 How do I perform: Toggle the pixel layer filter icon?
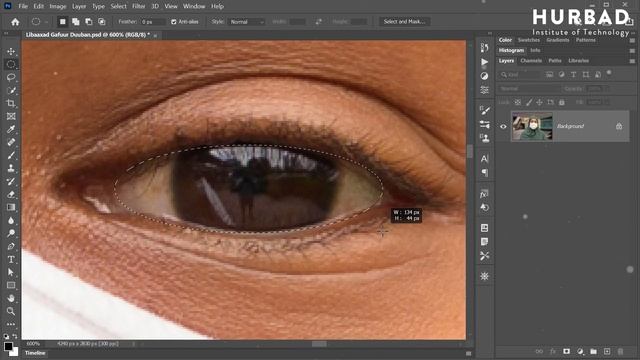pos(549,75)
